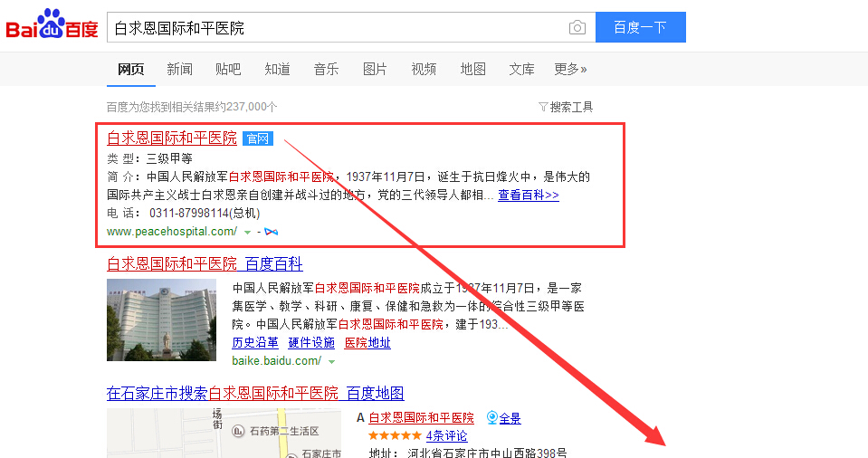The image size is (868, 458).
Task: Switch to the 新闻 tab
Action: tap(180, 69)
